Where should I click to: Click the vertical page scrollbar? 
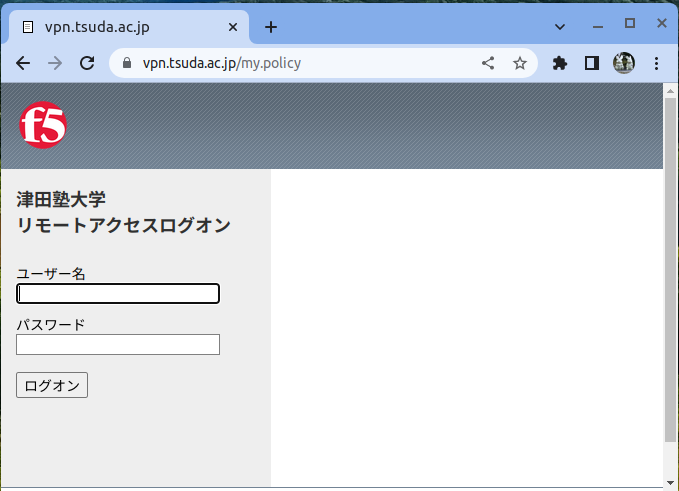(x=670, y=270)
